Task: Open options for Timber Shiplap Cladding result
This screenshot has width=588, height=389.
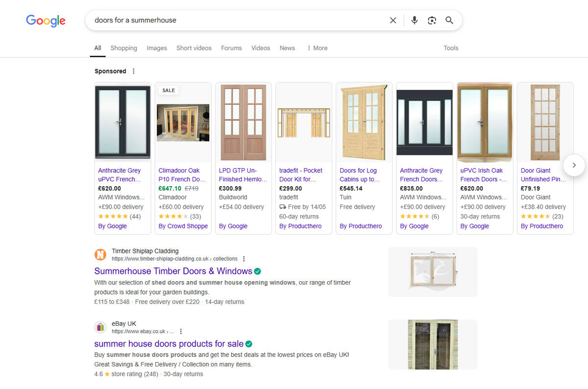Action: tap(244, 259)
